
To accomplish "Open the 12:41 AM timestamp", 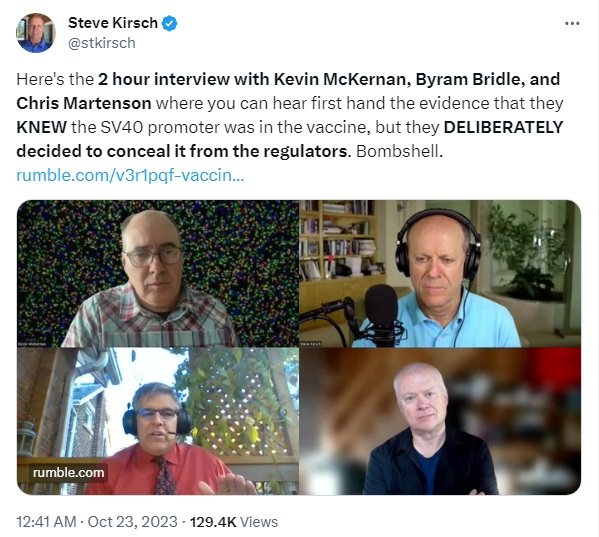I will (x=46, y=522).
